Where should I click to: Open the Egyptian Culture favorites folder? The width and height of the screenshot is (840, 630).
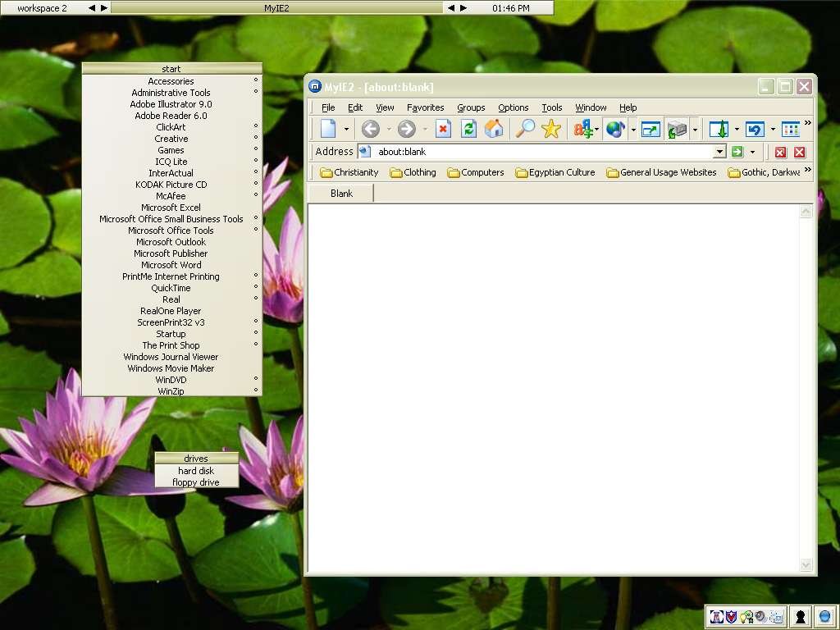click(555, 172)
